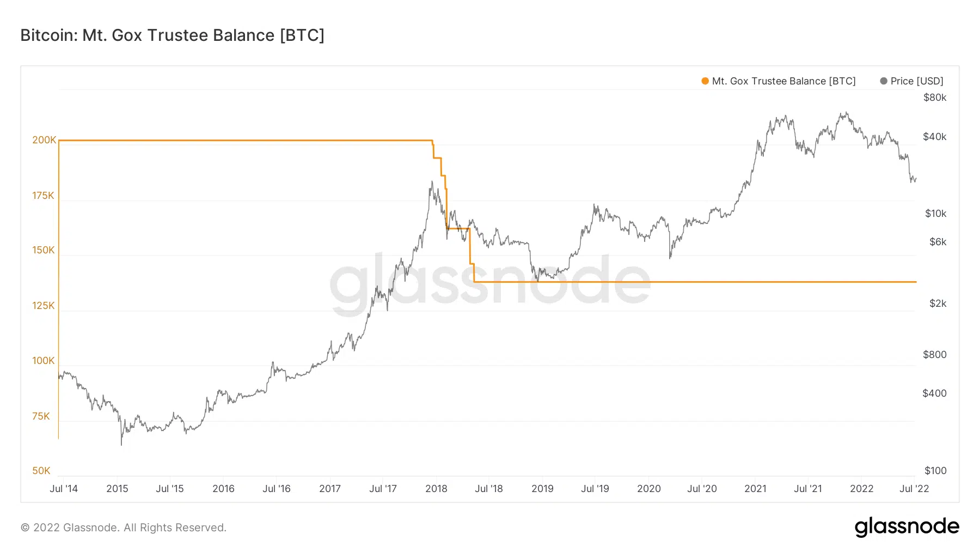Select the Jul '22 time axis label
Screen dimensions: 980x552
pyautogui.click(x=914, y=489)
